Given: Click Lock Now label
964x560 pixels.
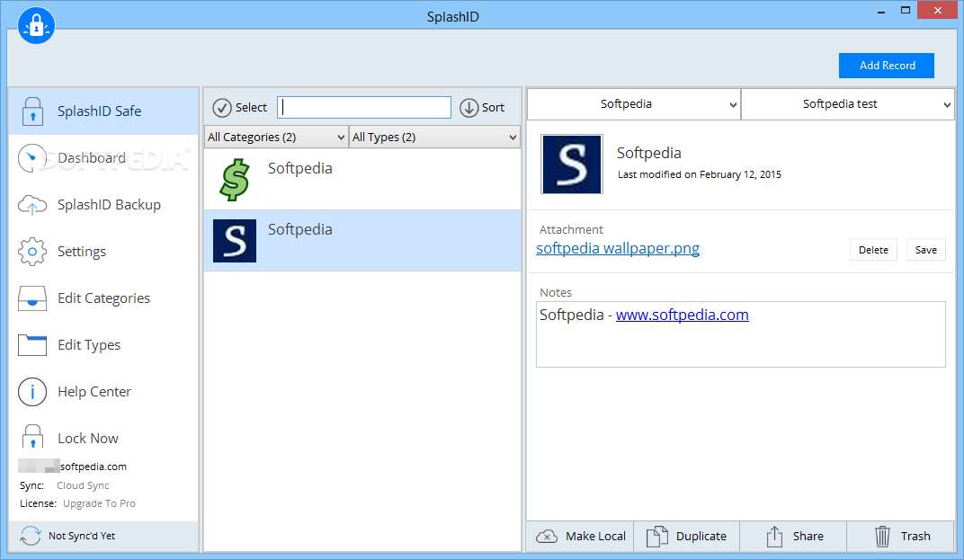Looking at the screenshot, I should click(88, 439).
